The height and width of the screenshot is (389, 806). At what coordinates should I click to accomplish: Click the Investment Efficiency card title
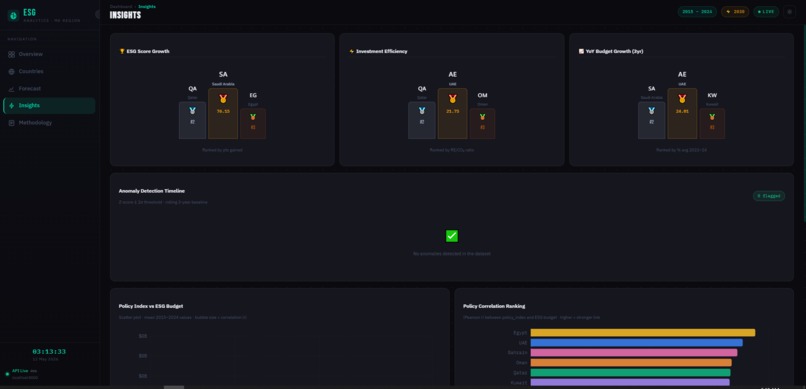[x=381, y=51]
